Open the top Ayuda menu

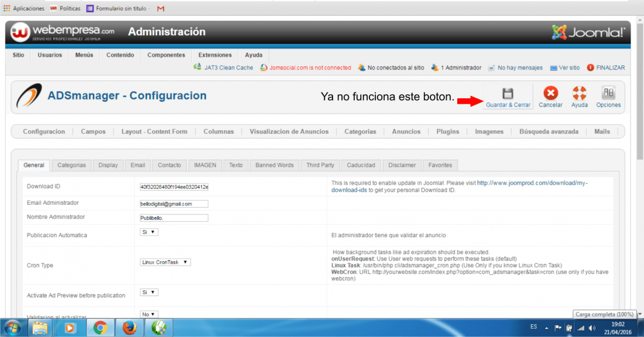coord(254,55)
